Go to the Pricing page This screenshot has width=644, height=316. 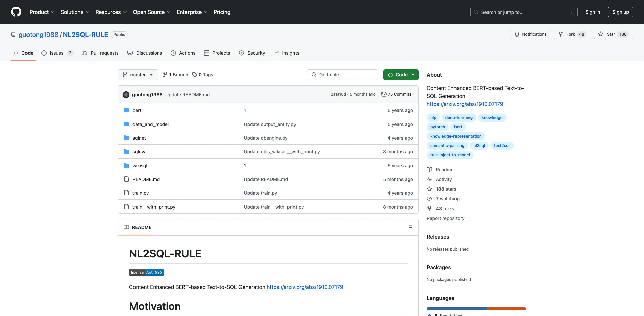222,12
